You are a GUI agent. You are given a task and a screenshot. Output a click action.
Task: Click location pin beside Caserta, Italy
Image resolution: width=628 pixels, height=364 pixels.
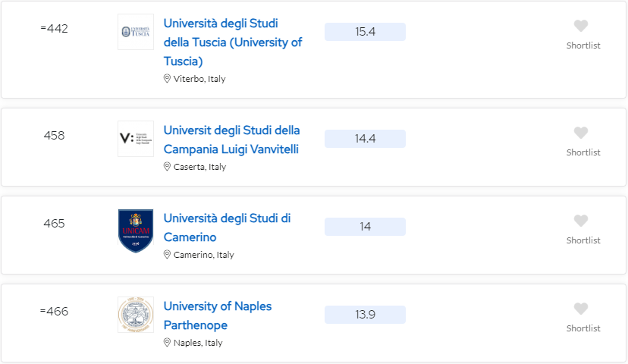coord(167,167)
